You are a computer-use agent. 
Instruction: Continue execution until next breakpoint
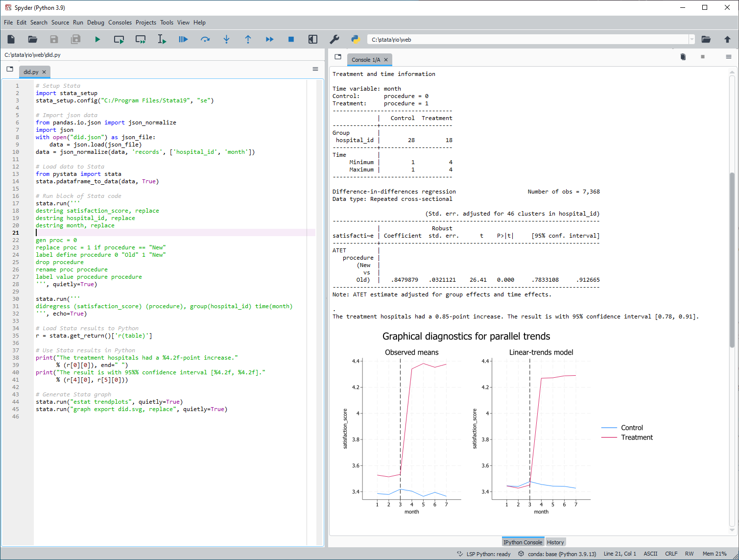[x=270, y=40]
